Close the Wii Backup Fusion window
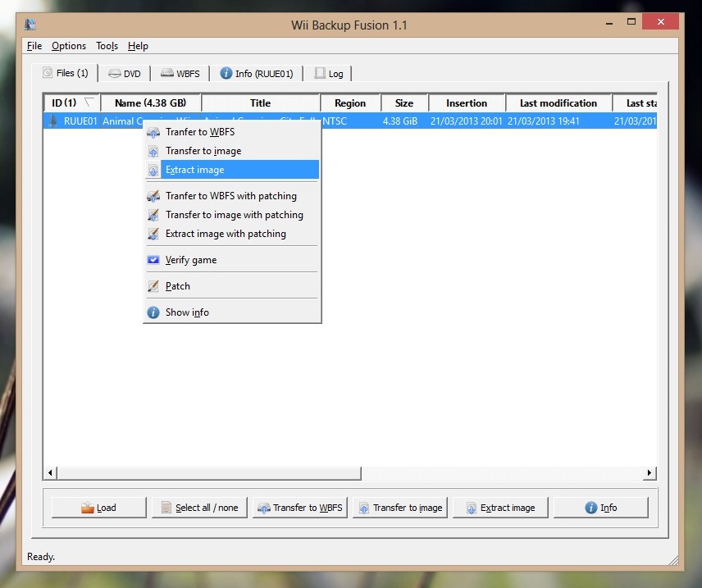 [x=661, y=21]
